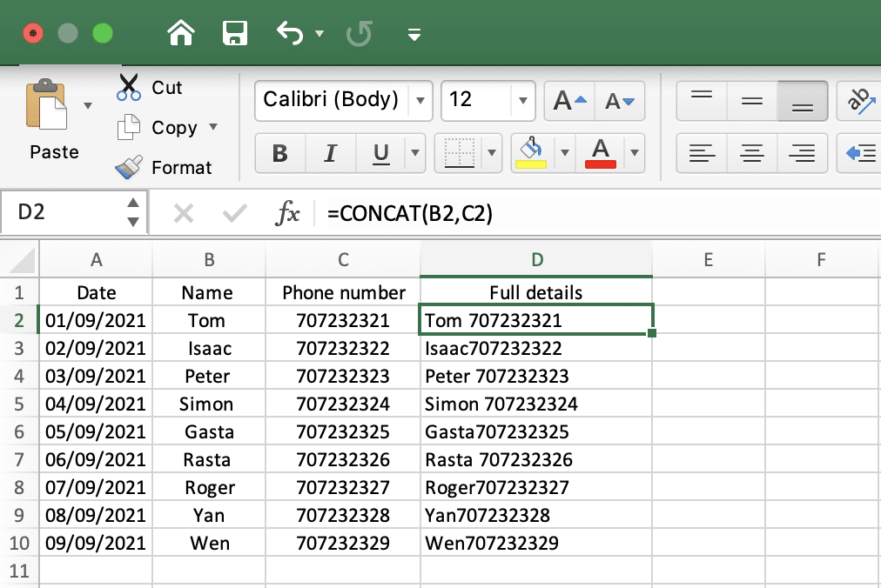Screen dimensions: 881x588
Task: Select column E header
Action: point(709,259)
